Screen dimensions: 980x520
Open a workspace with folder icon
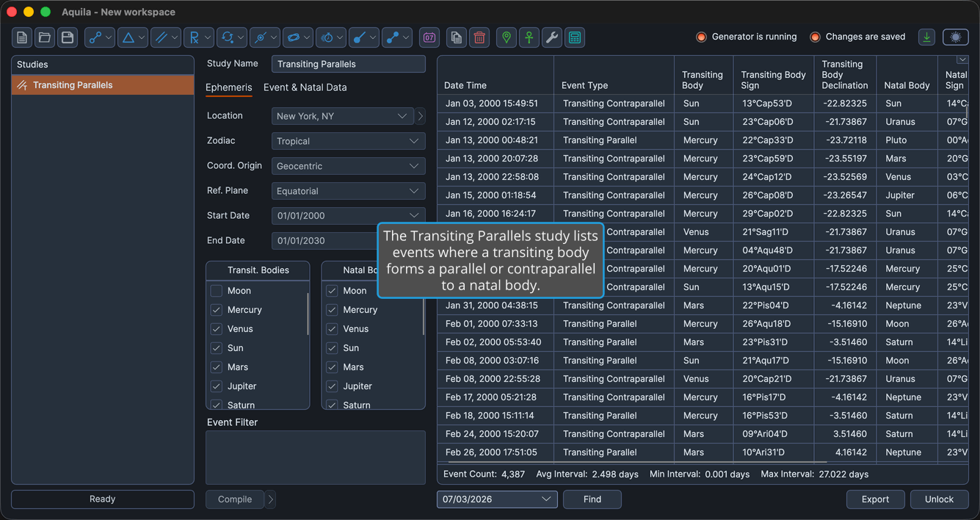pyautogui.click(x=45, y=37)
